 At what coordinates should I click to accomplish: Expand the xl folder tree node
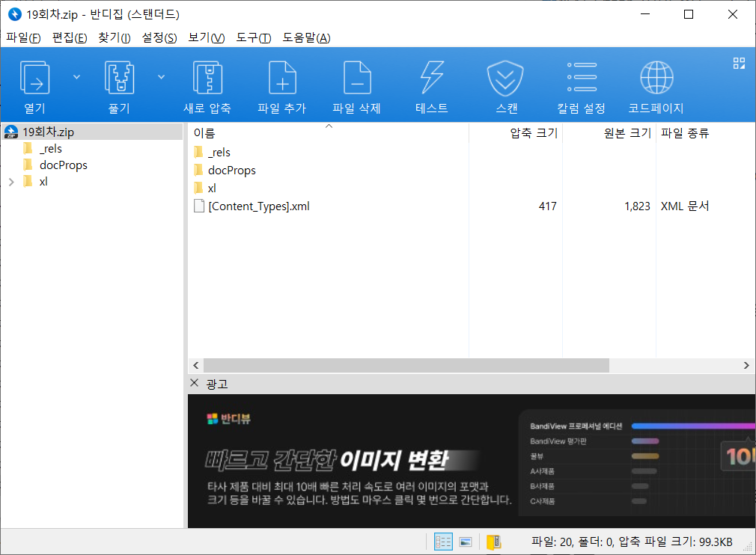(11, 182)
